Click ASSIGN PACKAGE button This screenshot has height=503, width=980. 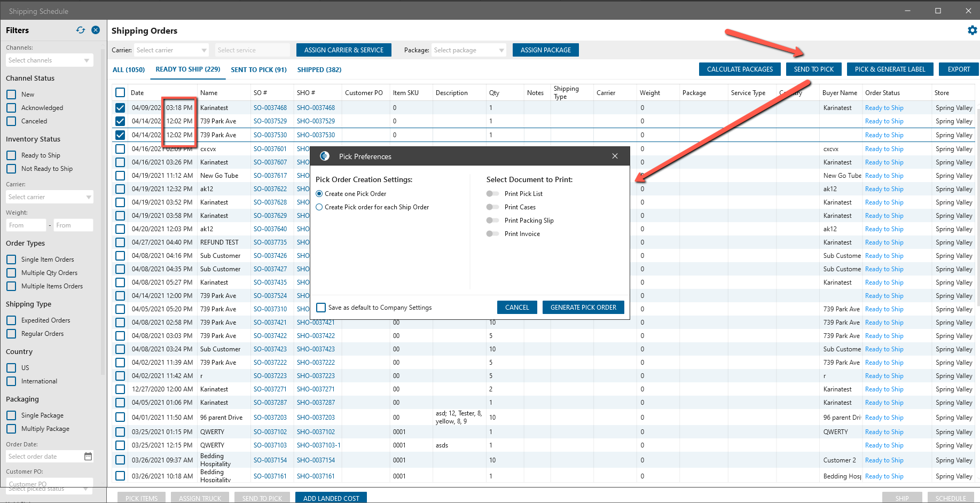tap(546, 50)
